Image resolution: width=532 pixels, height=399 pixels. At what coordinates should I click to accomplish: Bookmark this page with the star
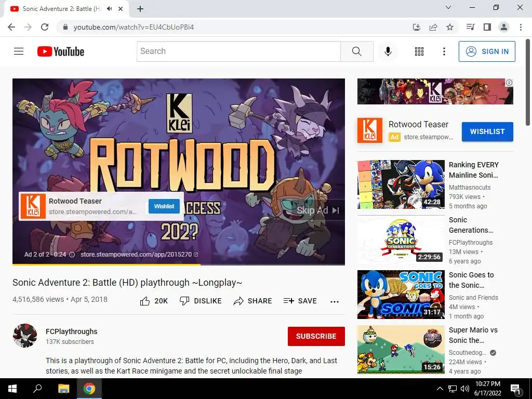coord(450,27)
